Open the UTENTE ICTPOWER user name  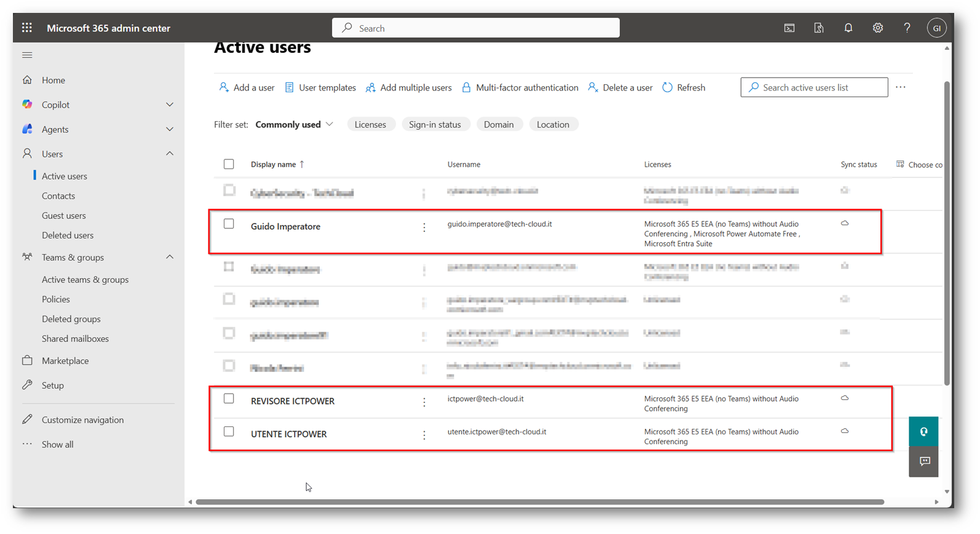pos(289,434)
